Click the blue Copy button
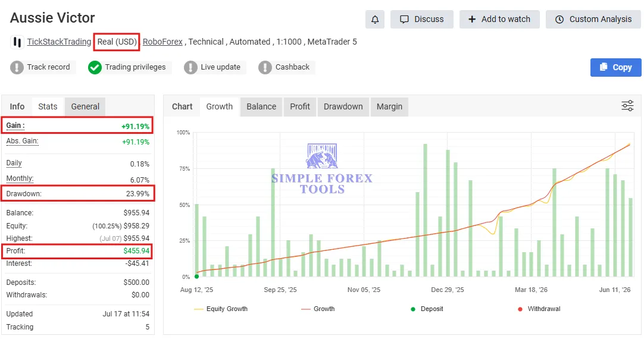The width and height of the screenshot is (644, 339). pyautogui.click(x=615, y=67)
